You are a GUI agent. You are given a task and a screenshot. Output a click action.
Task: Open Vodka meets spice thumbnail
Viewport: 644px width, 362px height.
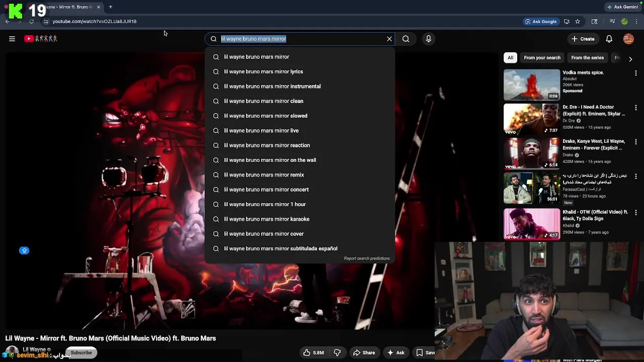click(532, 84)
